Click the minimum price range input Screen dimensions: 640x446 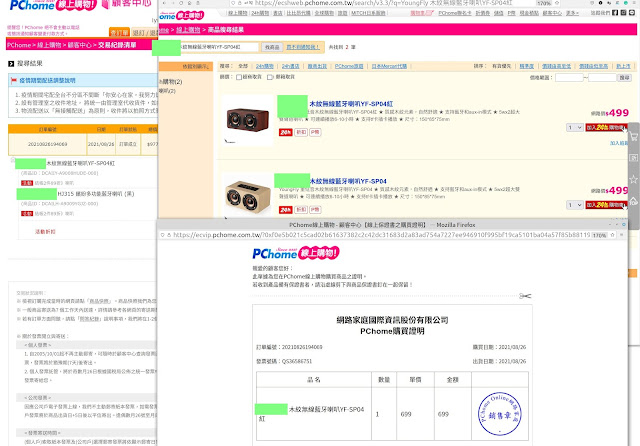[x=569, y=78]
